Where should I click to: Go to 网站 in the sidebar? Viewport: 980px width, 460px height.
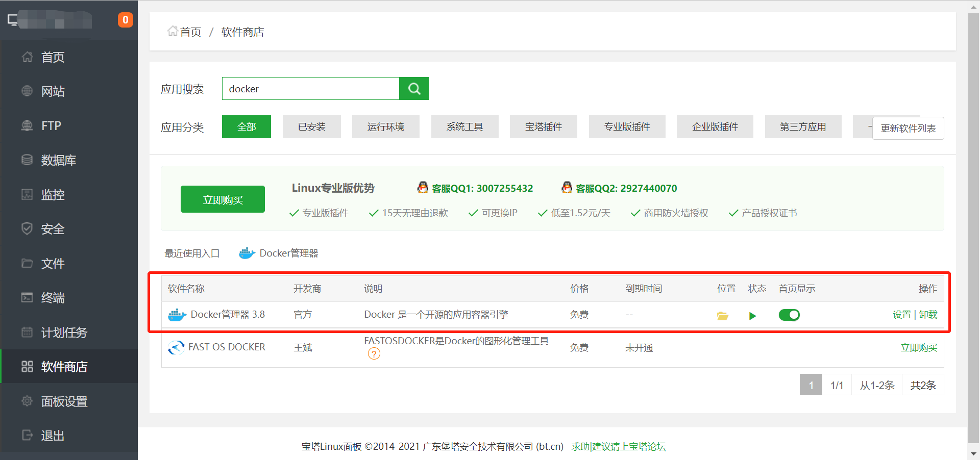click(x=69, y=91)
